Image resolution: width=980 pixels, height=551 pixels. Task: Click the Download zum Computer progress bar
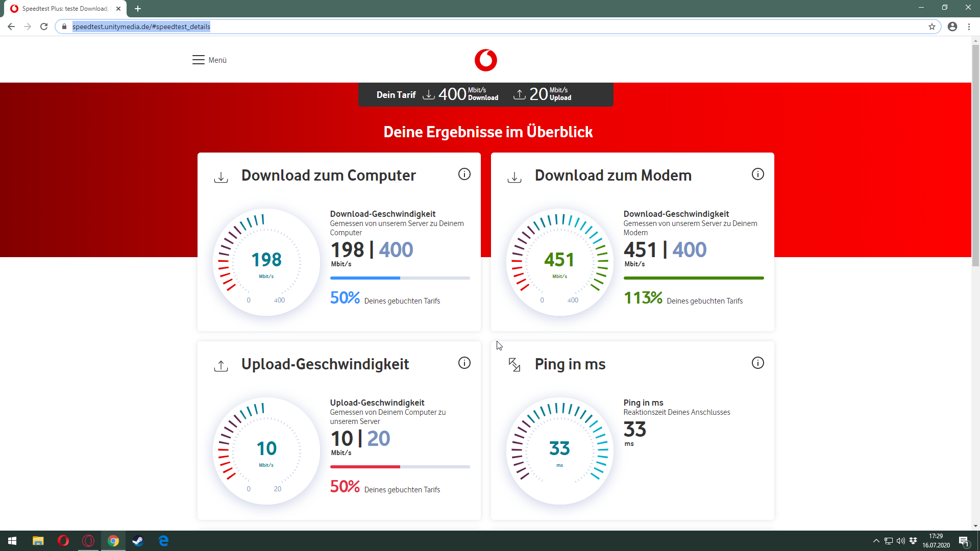coord(400,278)
